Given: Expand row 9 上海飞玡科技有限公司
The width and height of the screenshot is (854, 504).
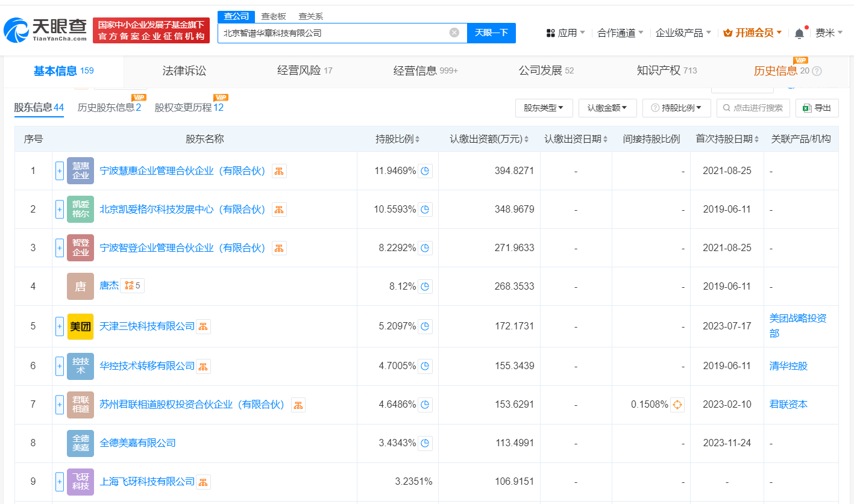Looking at the screenshot, I should tap(60, 482).
